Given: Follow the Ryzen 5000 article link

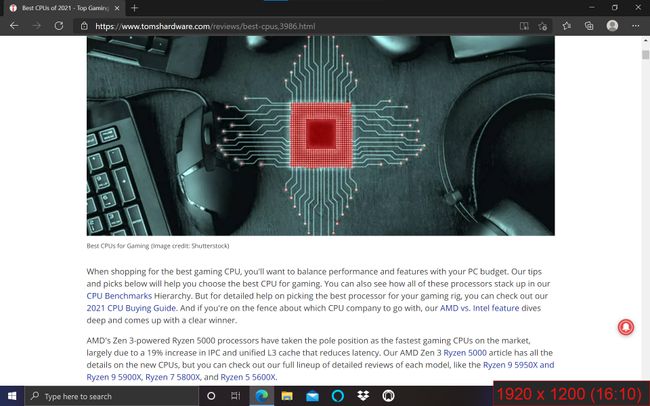Looking at the screenshot, I should [x=465, y=353].
